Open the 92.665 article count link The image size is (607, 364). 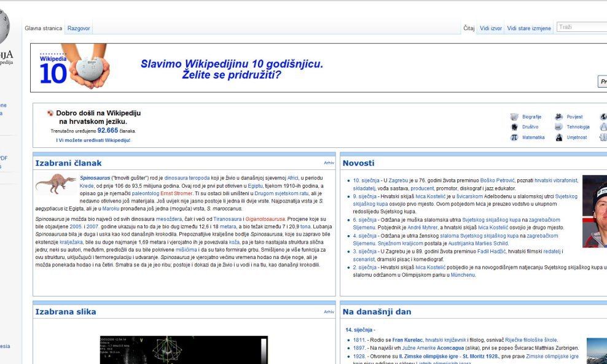tap(108, 130)
